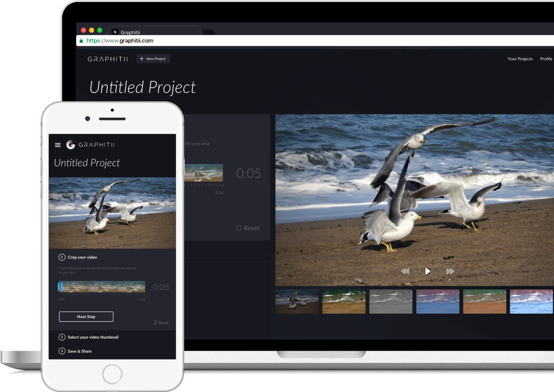
Task: Play the video in the laptop preview
Action: tap(428, 272)
